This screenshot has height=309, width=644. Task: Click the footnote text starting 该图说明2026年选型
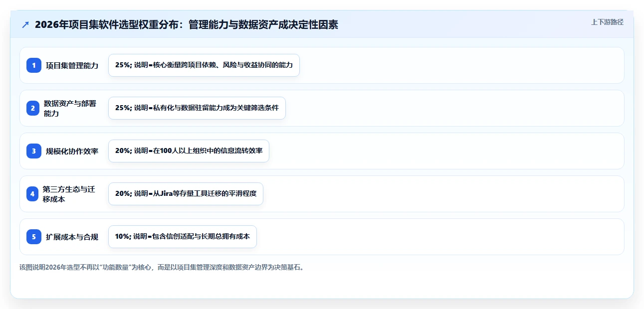tap(162, 267)
